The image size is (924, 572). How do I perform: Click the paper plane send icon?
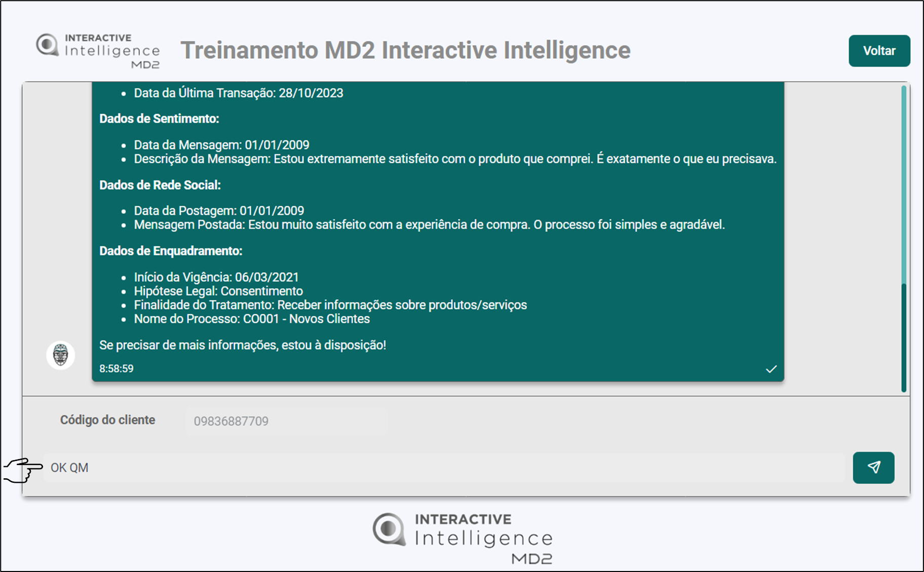point(873,467)
